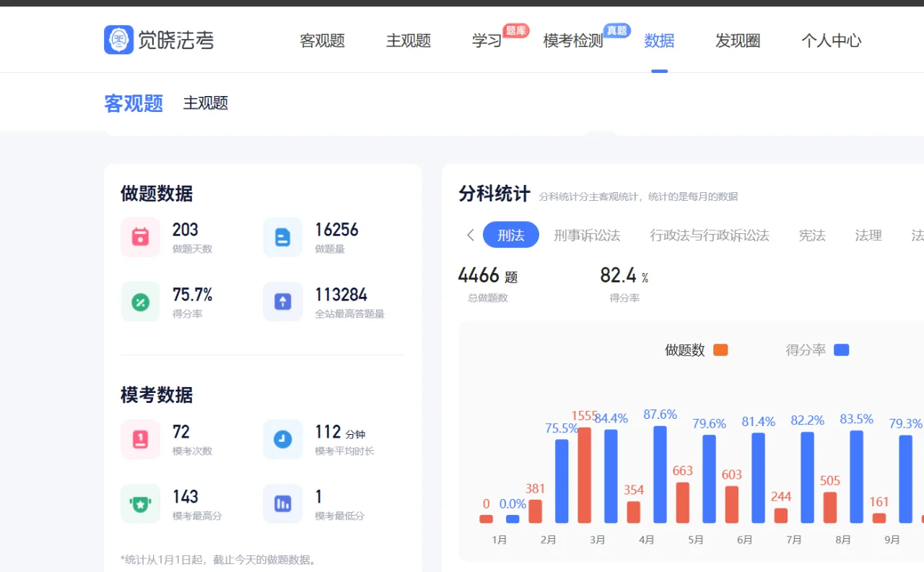Click the 模考平均时长 clock icon
The width and height of the screenshot is (924, 572).
click(x=283, y=439)
